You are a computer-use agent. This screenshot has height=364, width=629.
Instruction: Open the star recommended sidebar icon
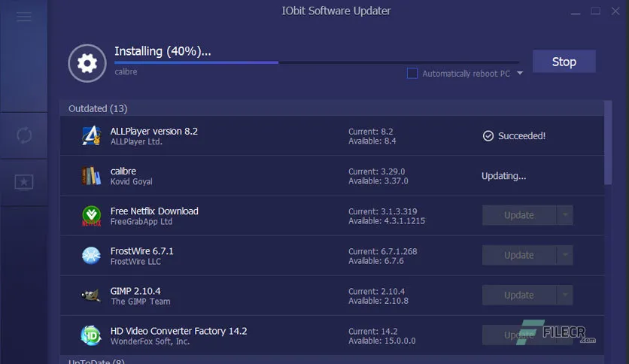click(24, 183)
